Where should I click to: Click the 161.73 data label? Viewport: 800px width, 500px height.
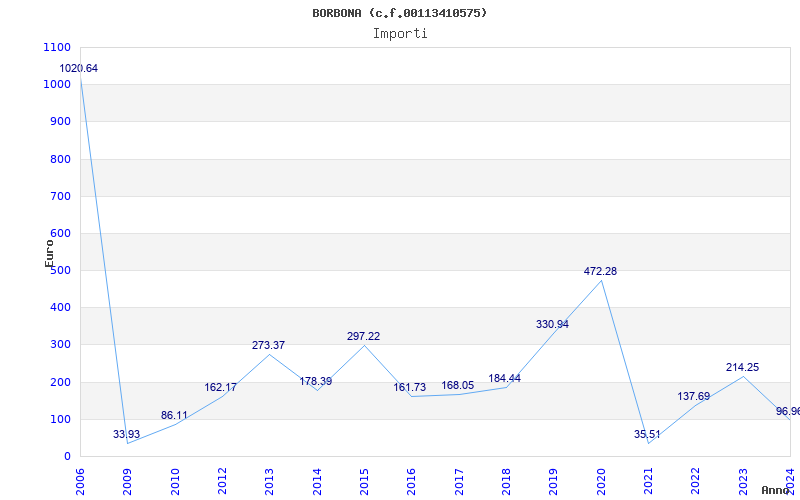tap(409, 387)
